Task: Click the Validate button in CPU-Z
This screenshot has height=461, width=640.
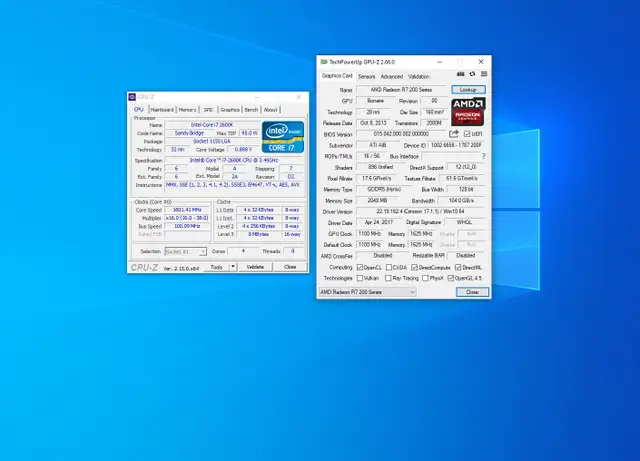Action: click(255, 267)
